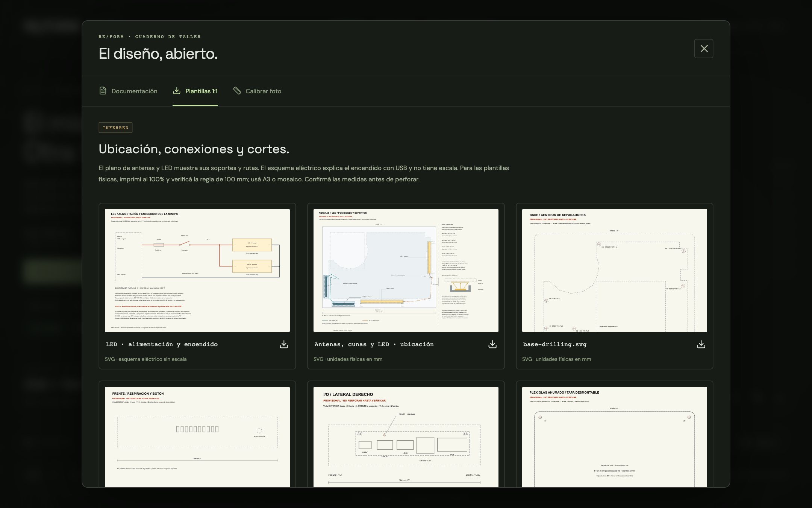This screenshot has height=508, width=812.
Task: Select the Plantillas 1:1 tab
Action: tap(195, 91)
